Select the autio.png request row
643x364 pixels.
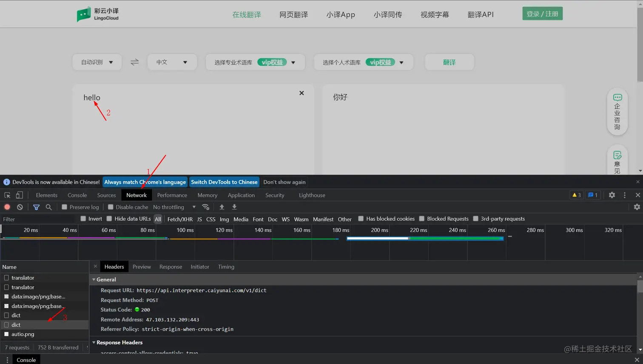coord(45,334)
